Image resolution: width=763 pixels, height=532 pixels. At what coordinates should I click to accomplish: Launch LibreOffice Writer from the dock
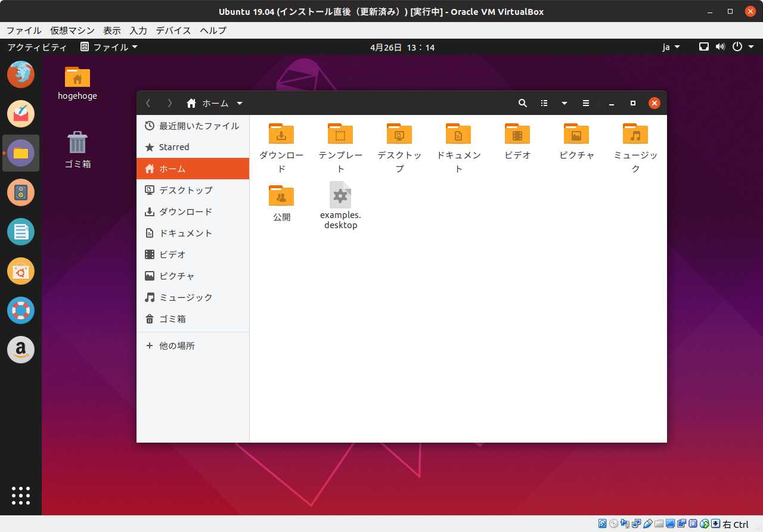(x=21, y=232)
